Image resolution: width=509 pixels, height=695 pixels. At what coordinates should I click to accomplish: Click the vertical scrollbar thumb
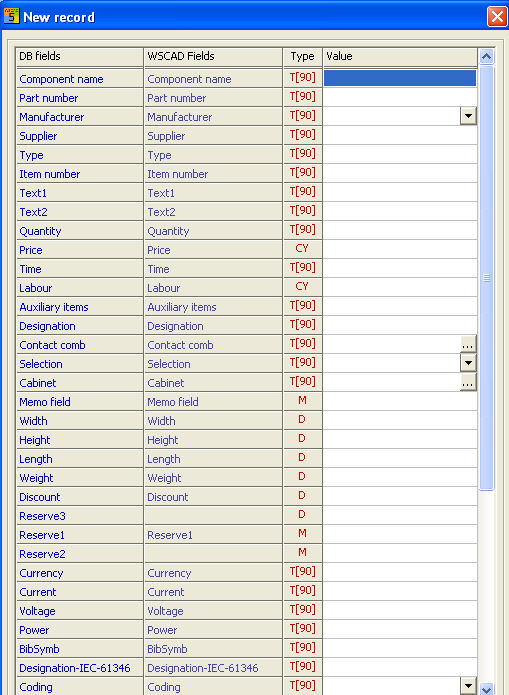coord(487,278)
